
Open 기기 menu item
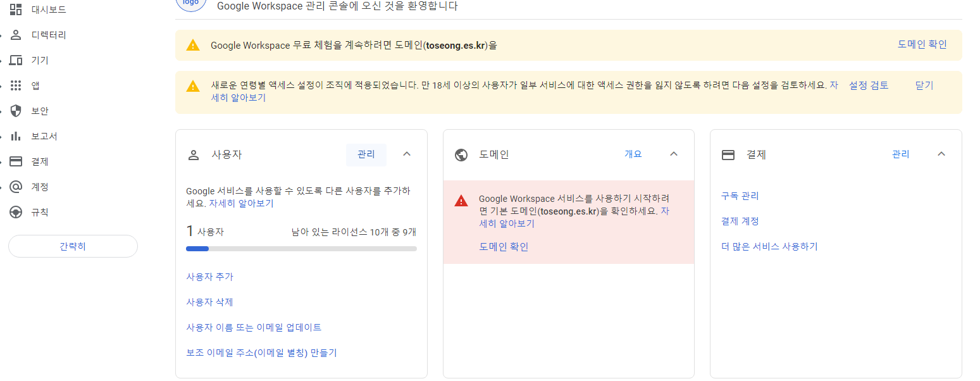40,60
